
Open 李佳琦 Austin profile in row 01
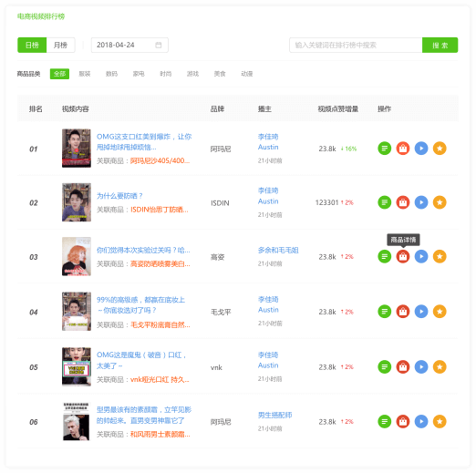268,141
